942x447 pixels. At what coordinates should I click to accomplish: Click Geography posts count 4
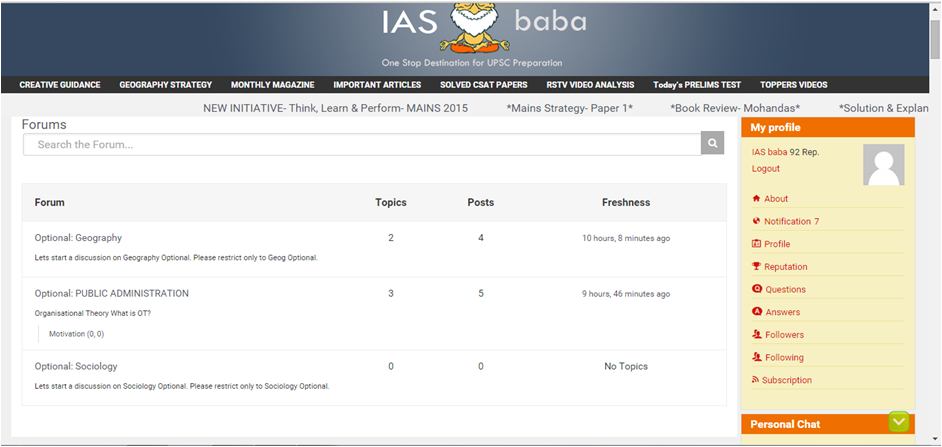[481, 238]
